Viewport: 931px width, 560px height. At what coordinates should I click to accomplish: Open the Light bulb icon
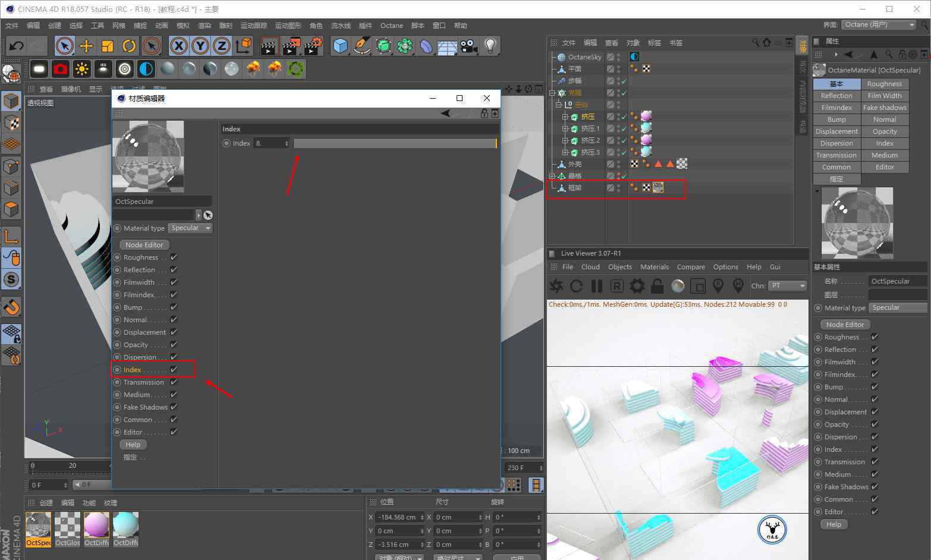click(490, 46)
